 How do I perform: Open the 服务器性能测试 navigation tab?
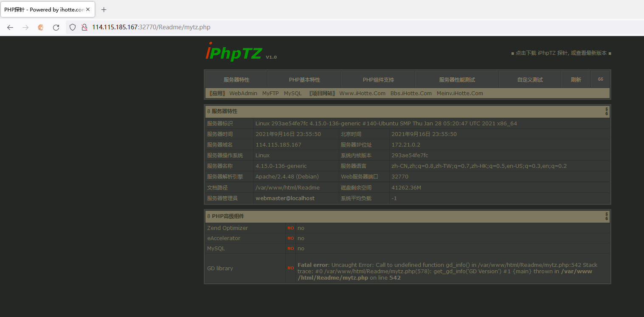(457, 79)
